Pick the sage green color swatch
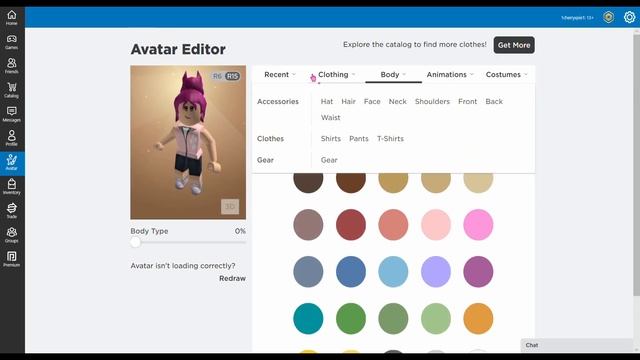 tap(393, 319)
